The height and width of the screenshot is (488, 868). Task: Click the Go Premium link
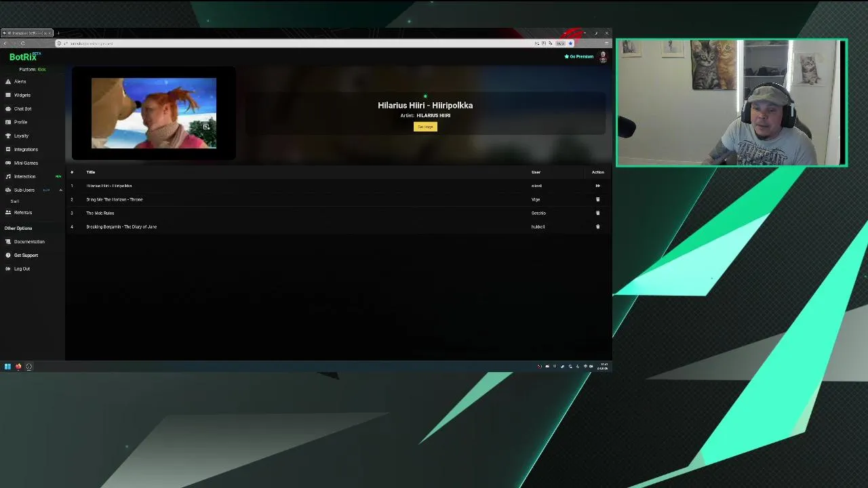(579, 56)
